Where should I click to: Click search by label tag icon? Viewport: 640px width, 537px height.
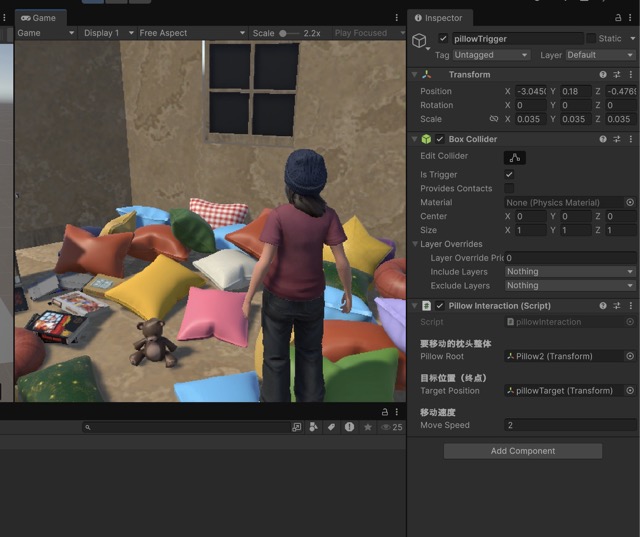point(331,427)
